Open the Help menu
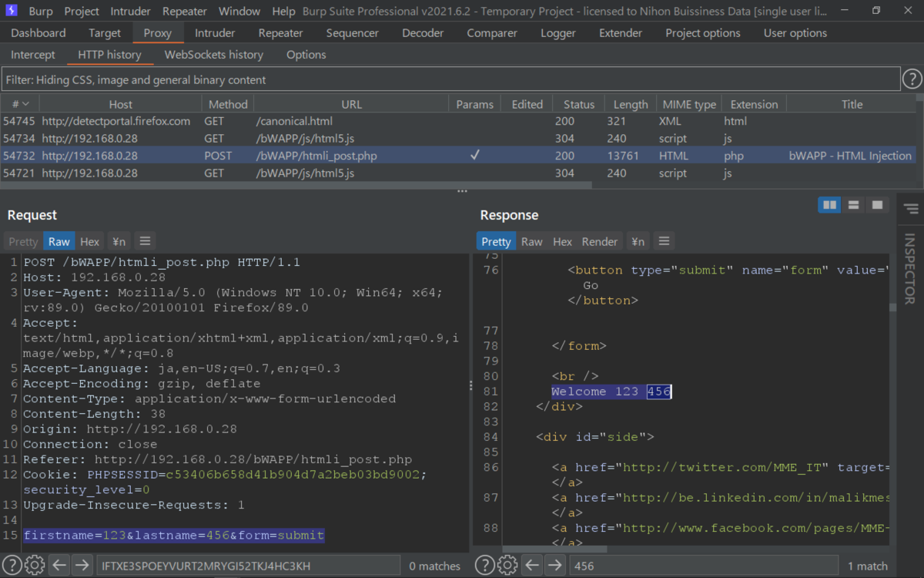This screenshot has height=578, width=924. click(283, 12)
